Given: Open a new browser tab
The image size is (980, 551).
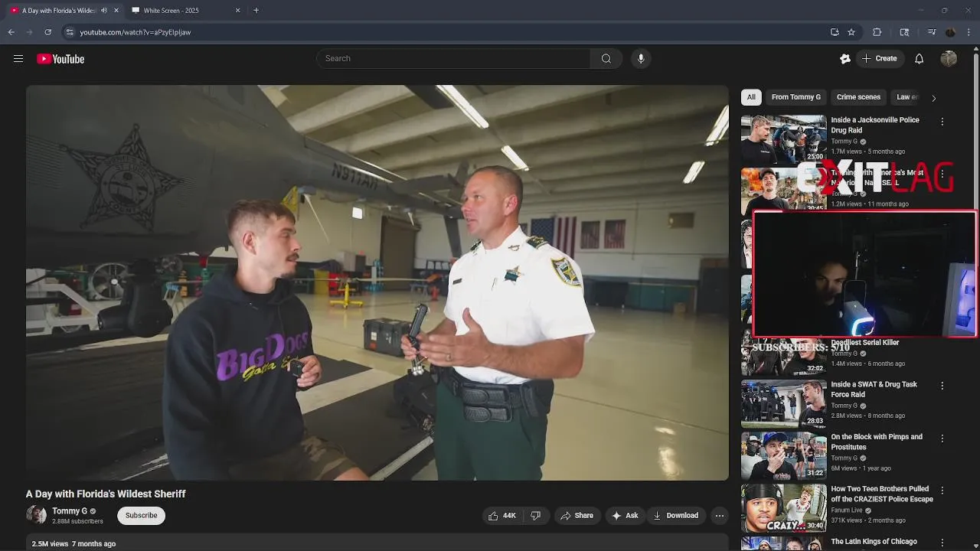Looking at the screenshot, I should coord(256,11).
